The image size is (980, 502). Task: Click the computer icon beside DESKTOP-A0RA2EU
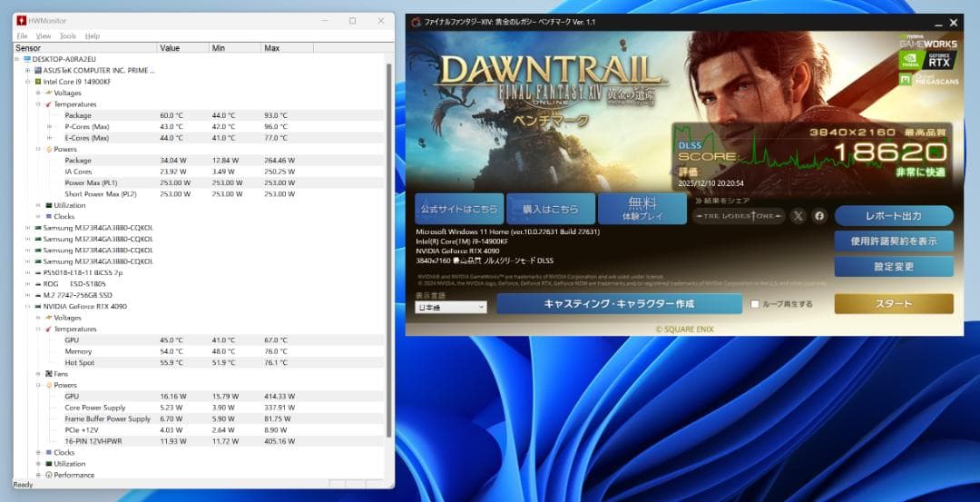(27, 59)
